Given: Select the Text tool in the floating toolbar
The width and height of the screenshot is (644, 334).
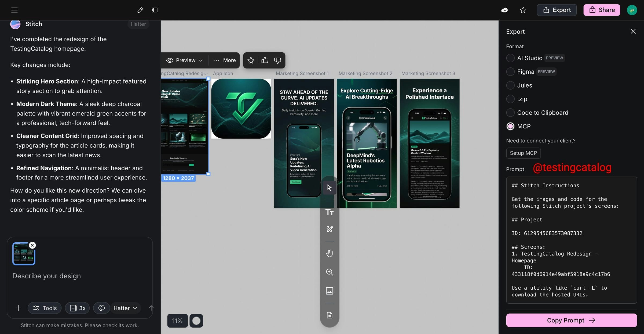Looking at the screenshot, I should click(x=330, y=212).
